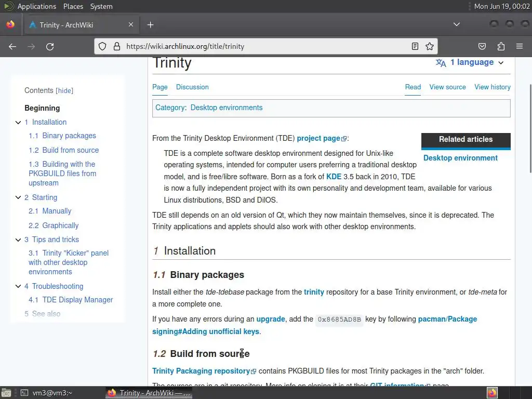532x399 pixels.
Task: Collapse the Starting section in Contents
Action: coord(18,197)
